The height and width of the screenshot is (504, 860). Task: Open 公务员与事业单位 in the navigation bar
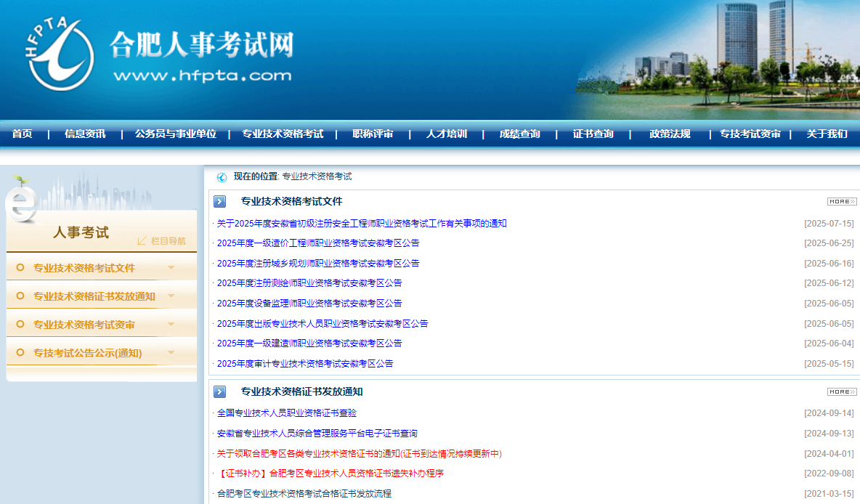(176, 134)
